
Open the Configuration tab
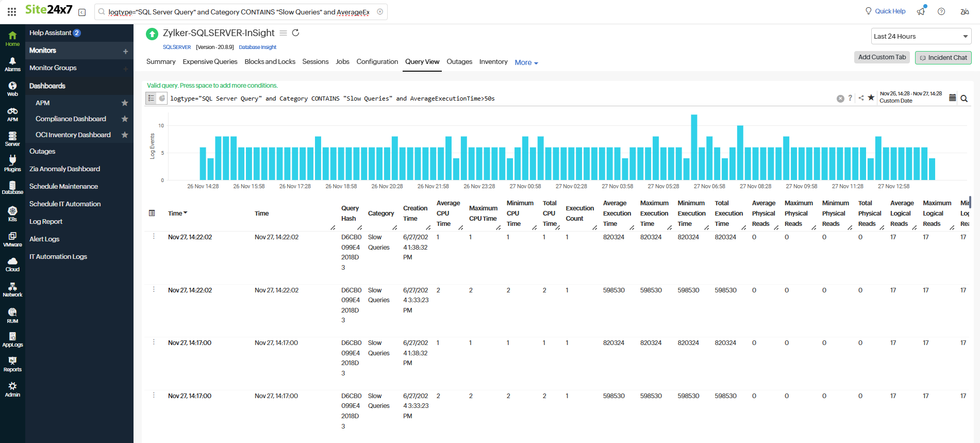(377, 61)
